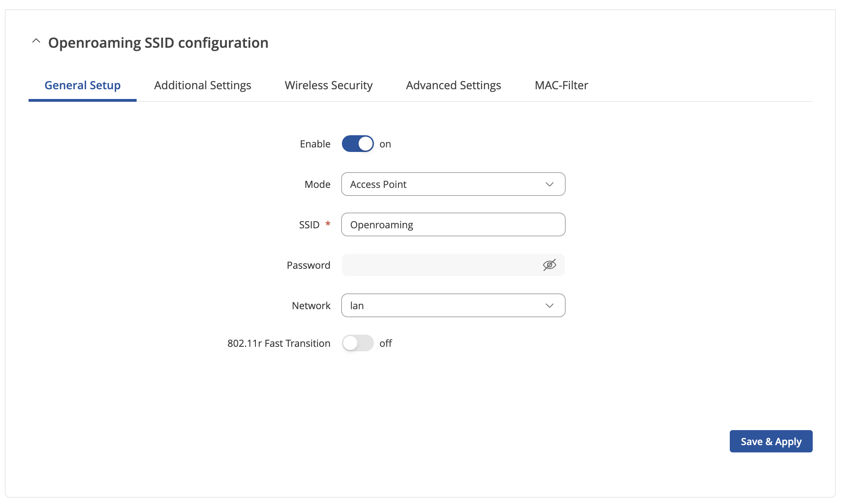Collapse the Openroaming SSID configuration section
842x504 pixels.
pos(36,41)
